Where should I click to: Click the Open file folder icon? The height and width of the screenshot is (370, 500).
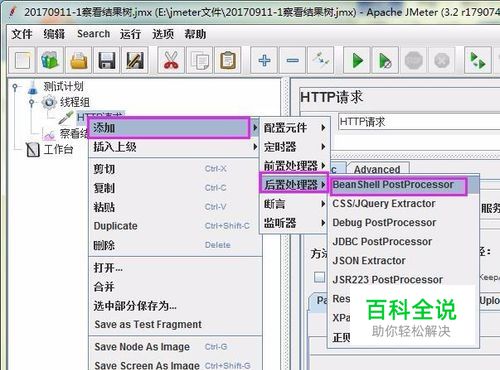(78, 61)
